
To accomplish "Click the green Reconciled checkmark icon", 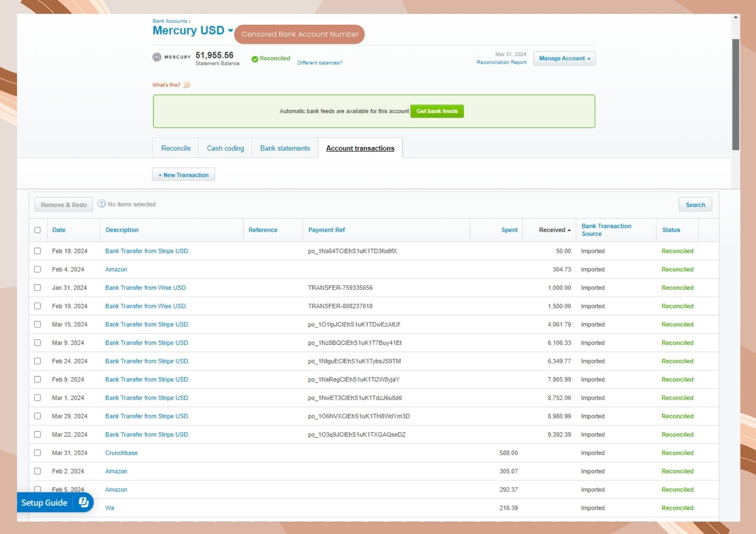I will (255, 59).
